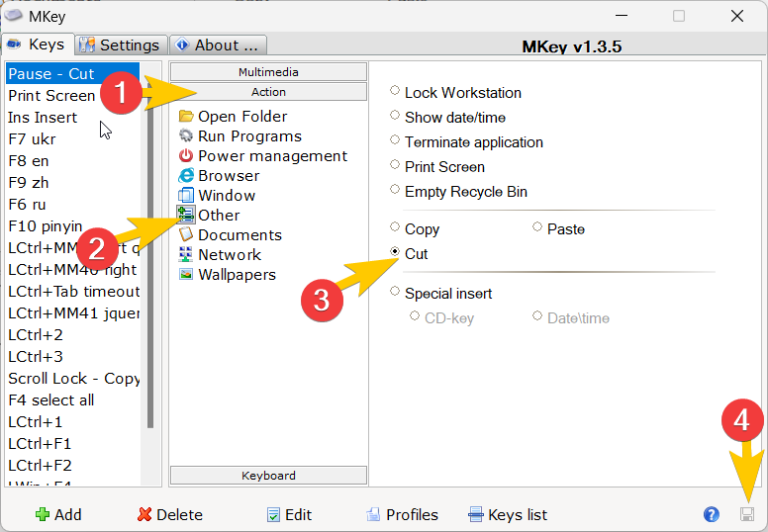This screenshot has width=768, height=532.
Task: Click the red X Delete icon
Action: [x=144, y=514]
